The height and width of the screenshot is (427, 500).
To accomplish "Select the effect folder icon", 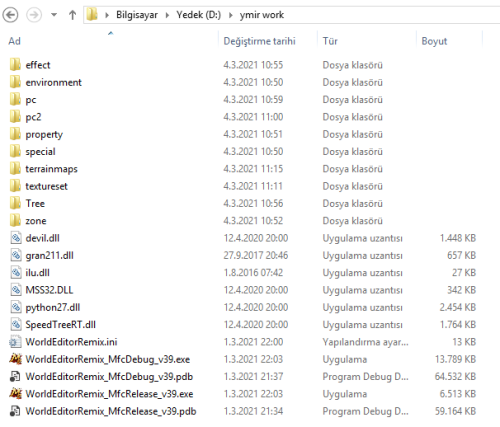I will click(15, 65).
